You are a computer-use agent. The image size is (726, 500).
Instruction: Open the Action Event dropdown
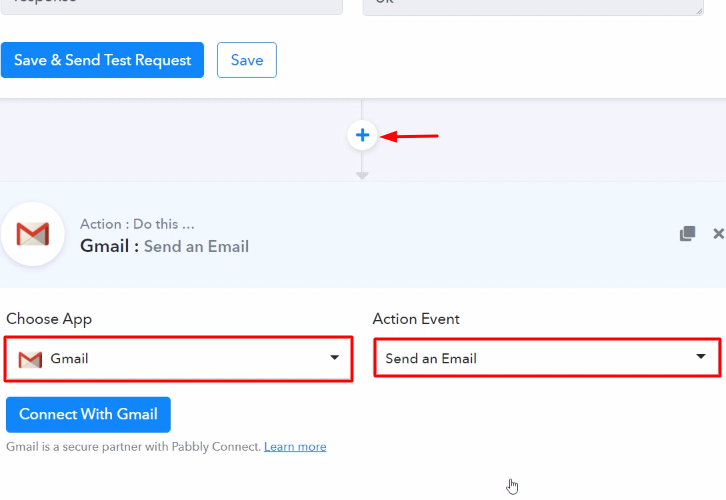click(547, 357)
